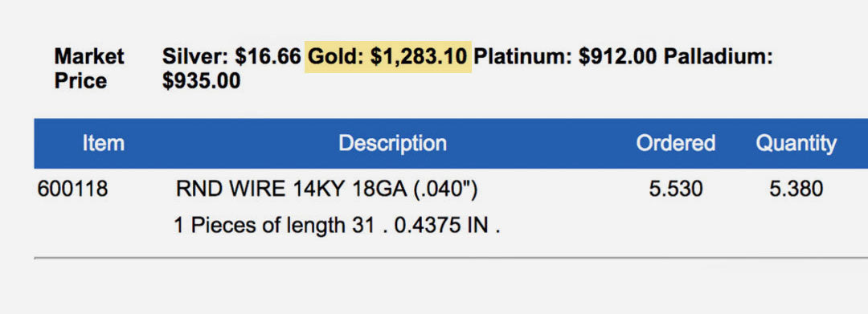Click the Market Price label
The width and height of the screenshot is (868, 314).
click(89, 69)
